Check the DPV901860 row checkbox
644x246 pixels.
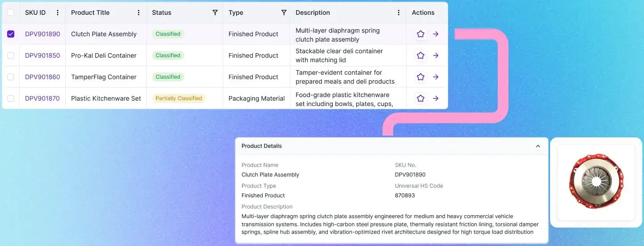click(x=11, y=77)
